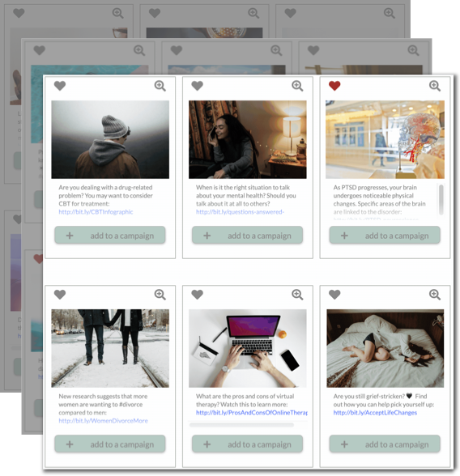Zoom into the drug-related CBT post card
This screenshot has width=460, height=476.
[160, 86]
